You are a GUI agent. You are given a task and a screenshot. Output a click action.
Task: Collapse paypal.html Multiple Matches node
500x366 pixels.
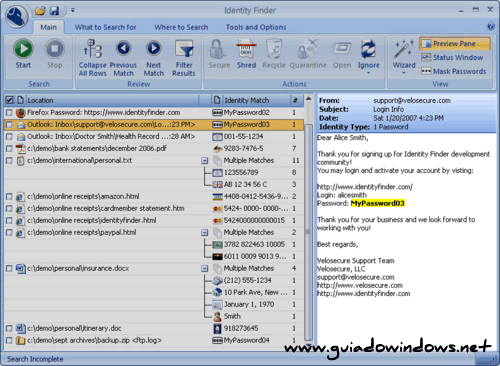point(205,233)
